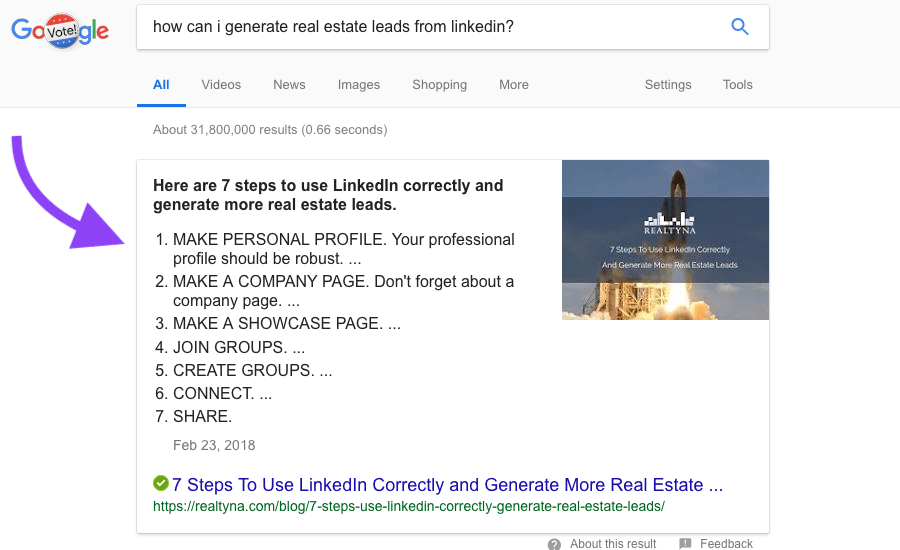Screen dimensions: 900x550
Task: Open the Images tab
Action: 359,84
